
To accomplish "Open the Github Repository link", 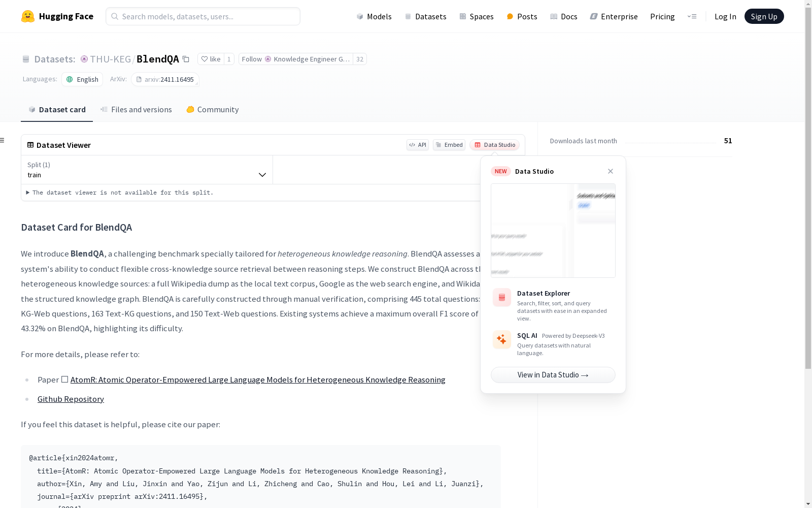I will click(71, 399).
